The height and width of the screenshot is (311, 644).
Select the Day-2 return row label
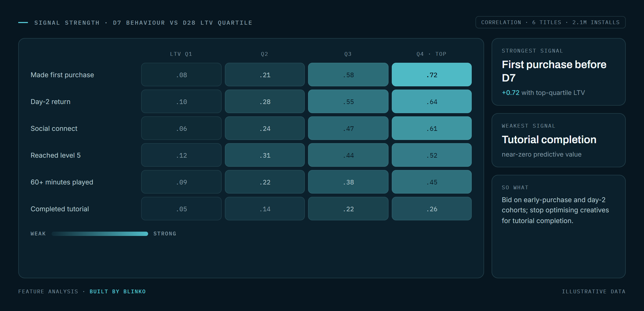[x=50, y=102]
